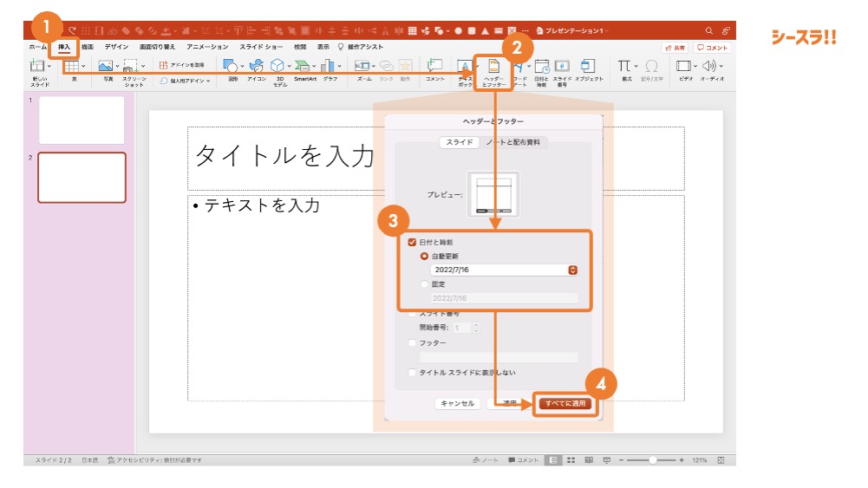
Task: Check タイトル スライドに表示しない option
Action: (413, 373)
